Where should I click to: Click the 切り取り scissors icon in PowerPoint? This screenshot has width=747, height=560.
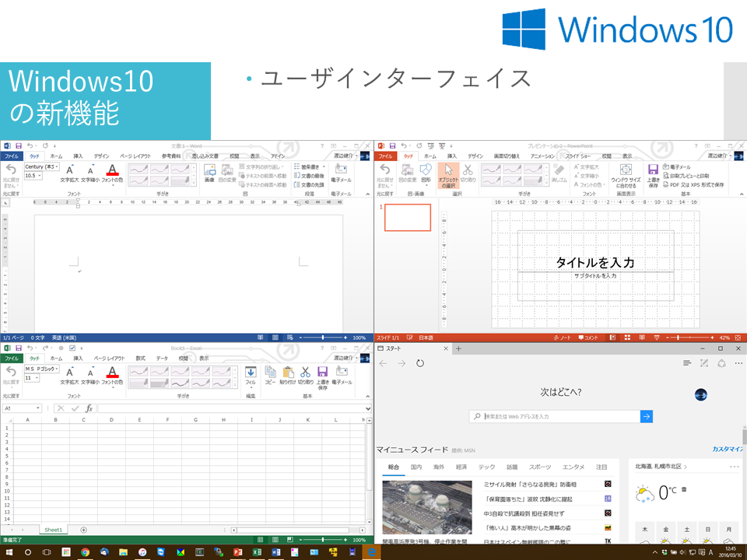pos(468,170)
